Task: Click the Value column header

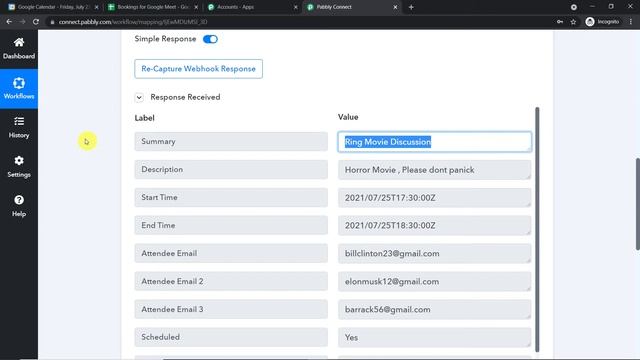Action: [x=348, y=117]
